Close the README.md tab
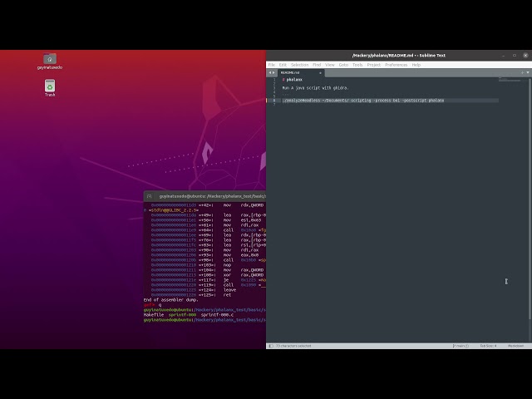 click(x=320, y=72)
